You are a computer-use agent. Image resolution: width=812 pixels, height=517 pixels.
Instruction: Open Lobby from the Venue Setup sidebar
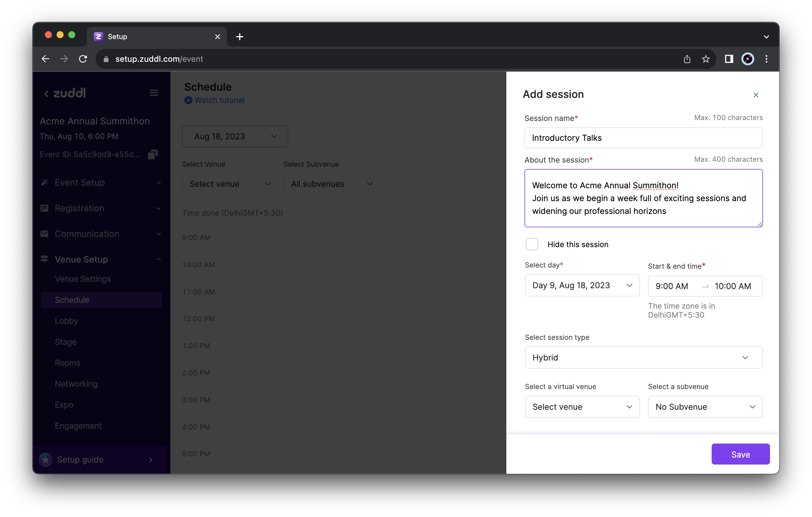point(66,321)
